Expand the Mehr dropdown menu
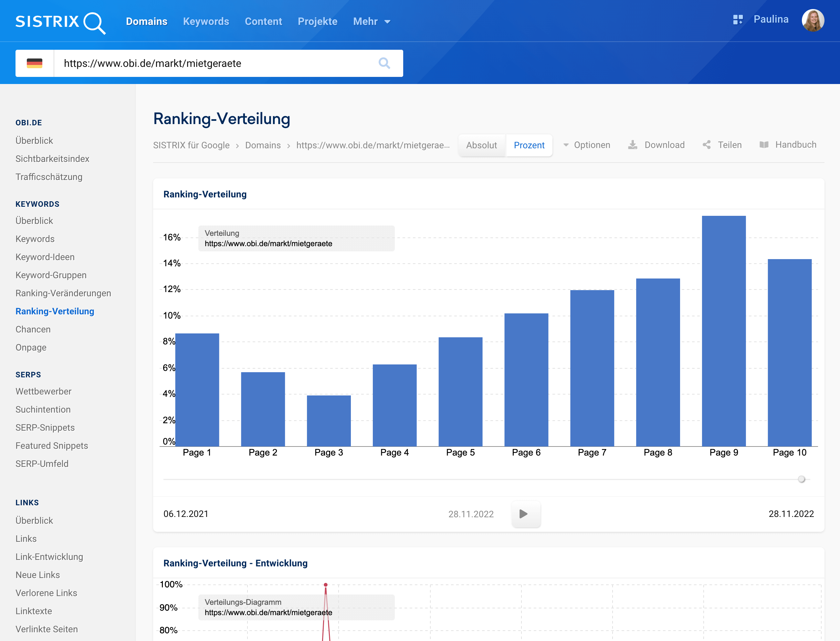 point(372,22)
